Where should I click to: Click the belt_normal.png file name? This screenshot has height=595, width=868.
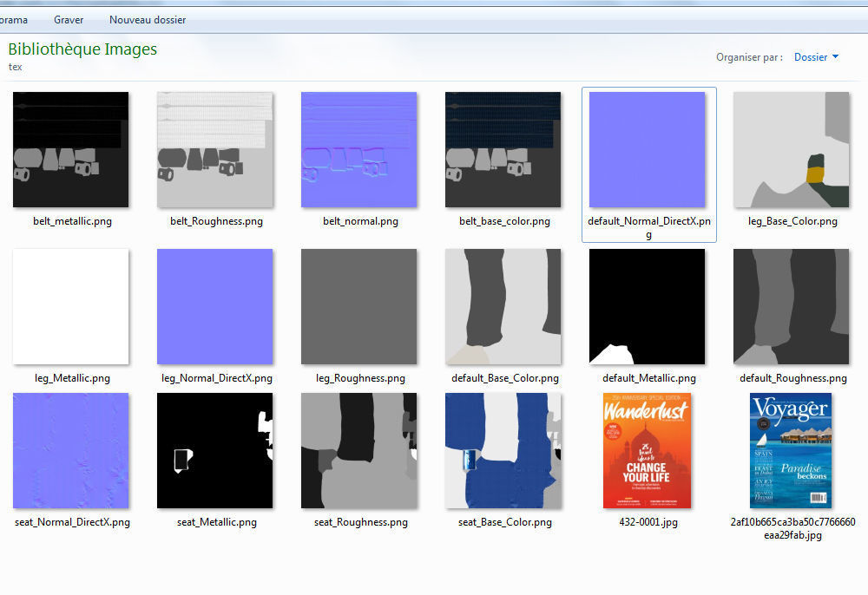coord(360,221)
